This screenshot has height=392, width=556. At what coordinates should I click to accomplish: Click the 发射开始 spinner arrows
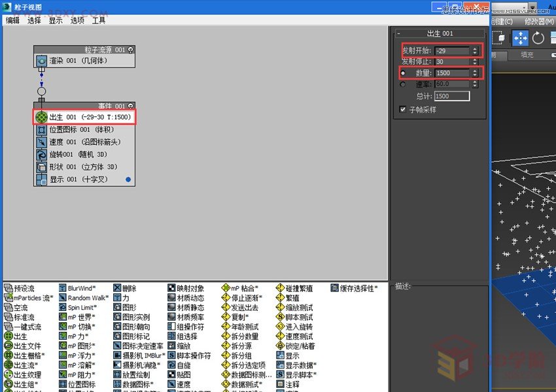pyautogui.click(x=475, y=50)
